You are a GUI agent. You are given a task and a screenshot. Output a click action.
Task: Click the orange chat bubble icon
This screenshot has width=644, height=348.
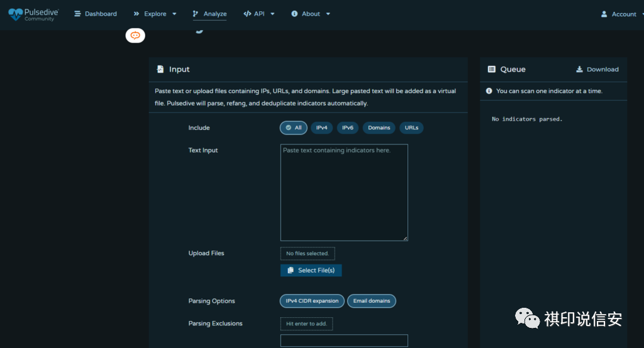point(135,36)
